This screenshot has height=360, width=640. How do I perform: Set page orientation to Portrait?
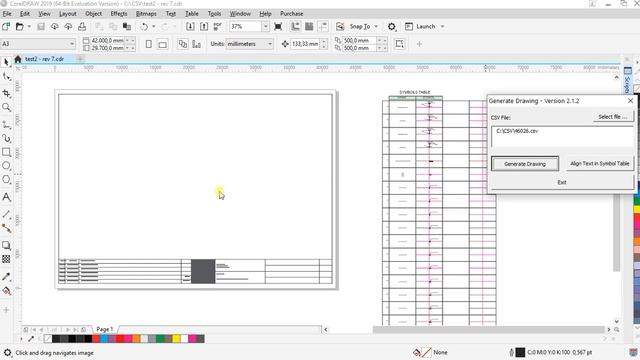pyautogui.click(x=149, y=44)
